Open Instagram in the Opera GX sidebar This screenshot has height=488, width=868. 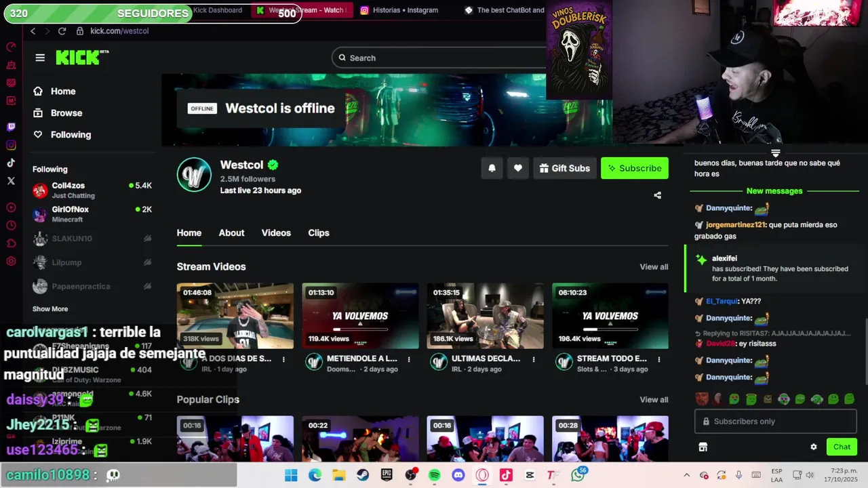click(x=11, y=145)
